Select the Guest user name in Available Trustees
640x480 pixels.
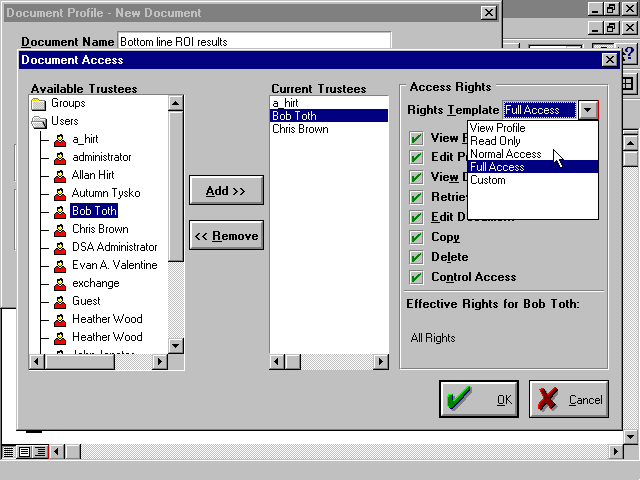coord(86,301)
